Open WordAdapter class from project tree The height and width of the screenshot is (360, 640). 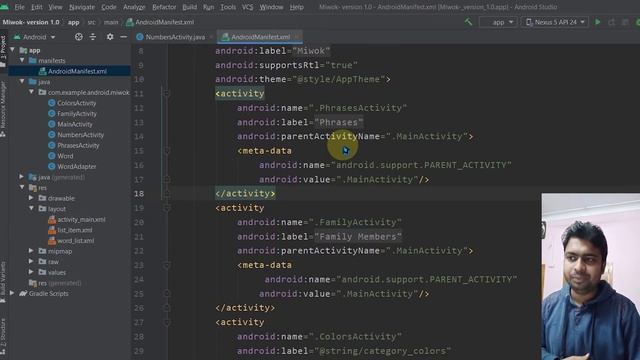77,167
